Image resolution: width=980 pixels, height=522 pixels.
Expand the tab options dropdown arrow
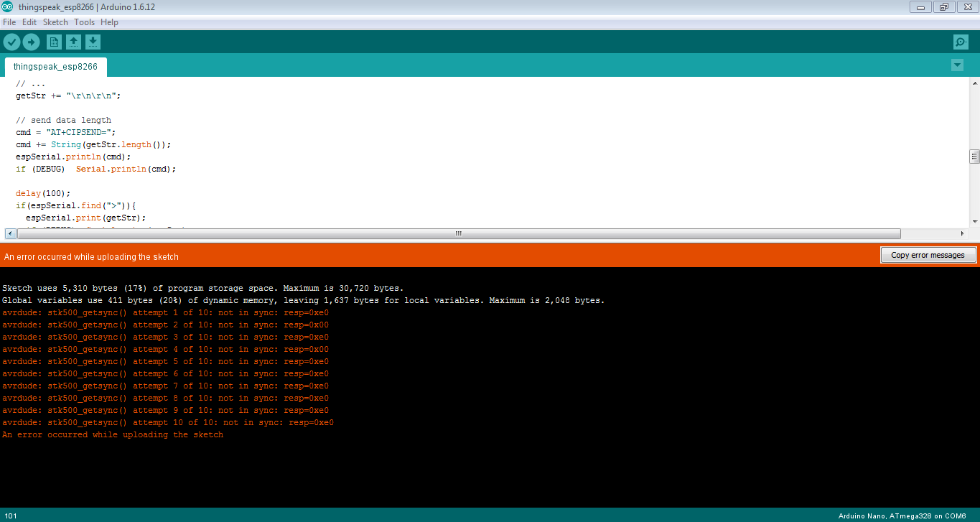tap(957, 65)
